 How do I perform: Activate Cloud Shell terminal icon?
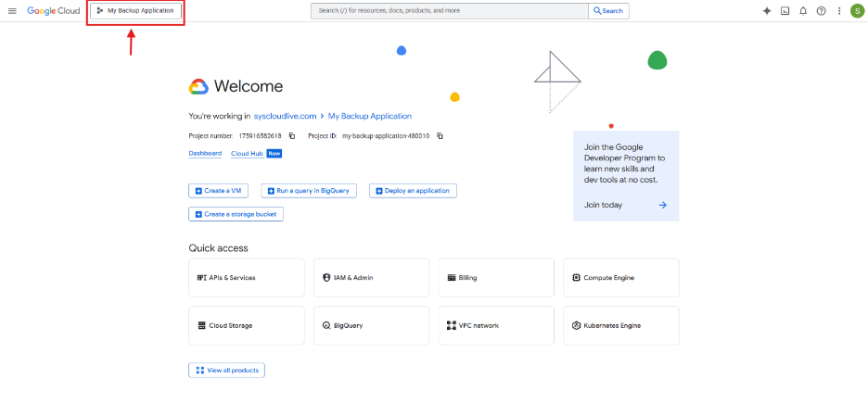tap(785, 11)
